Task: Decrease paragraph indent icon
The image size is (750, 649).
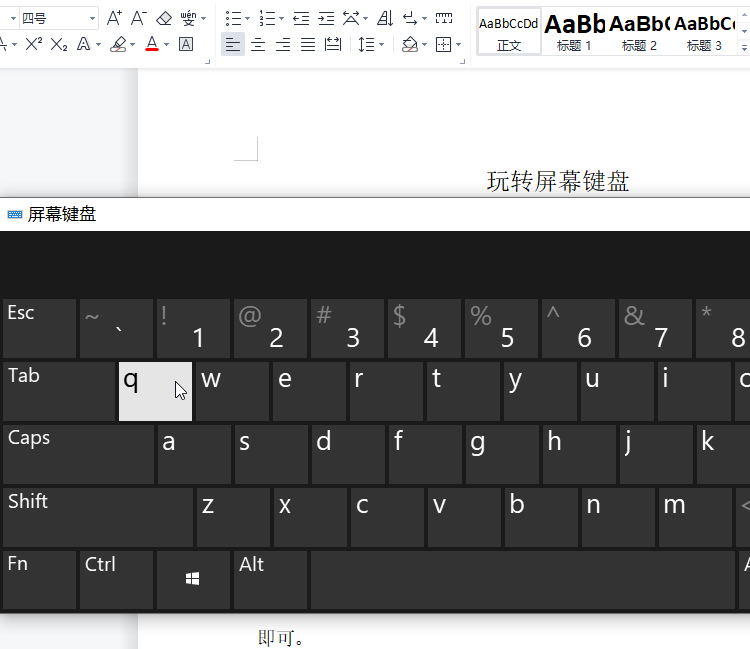Action: [301, 18]
